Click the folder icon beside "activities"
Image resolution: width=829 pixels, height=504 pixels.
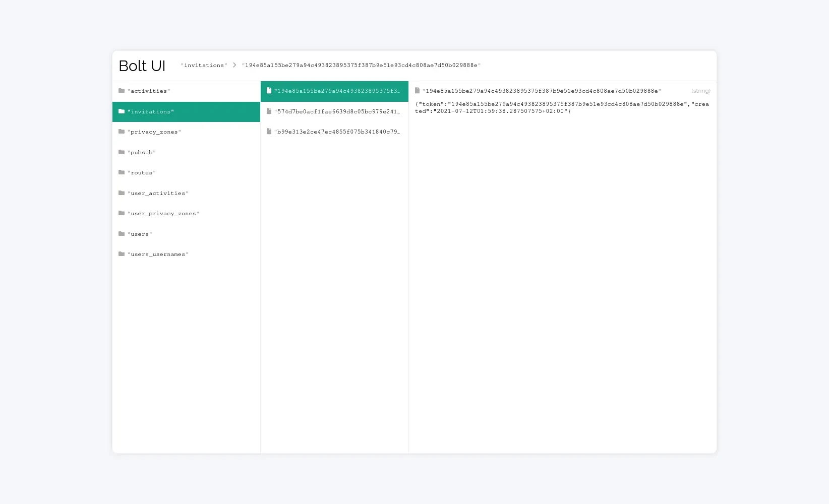(x=122, y=91)
